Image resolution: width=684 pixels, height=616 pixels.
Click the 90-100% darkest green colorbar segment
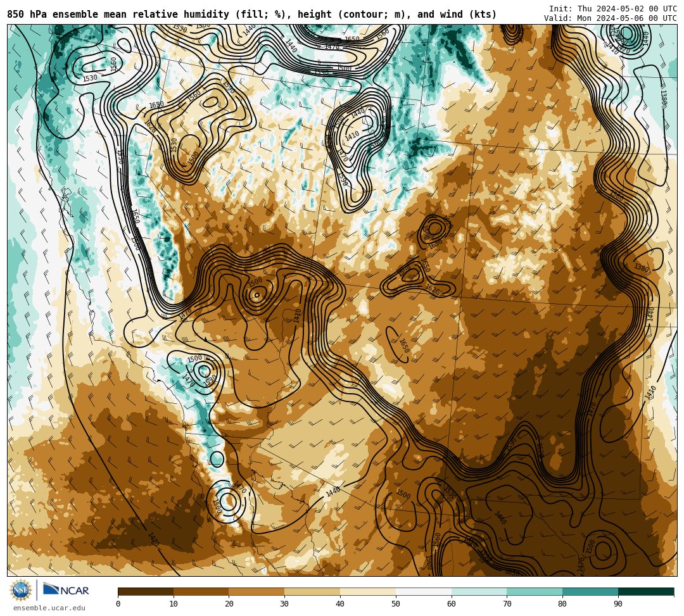646,591
